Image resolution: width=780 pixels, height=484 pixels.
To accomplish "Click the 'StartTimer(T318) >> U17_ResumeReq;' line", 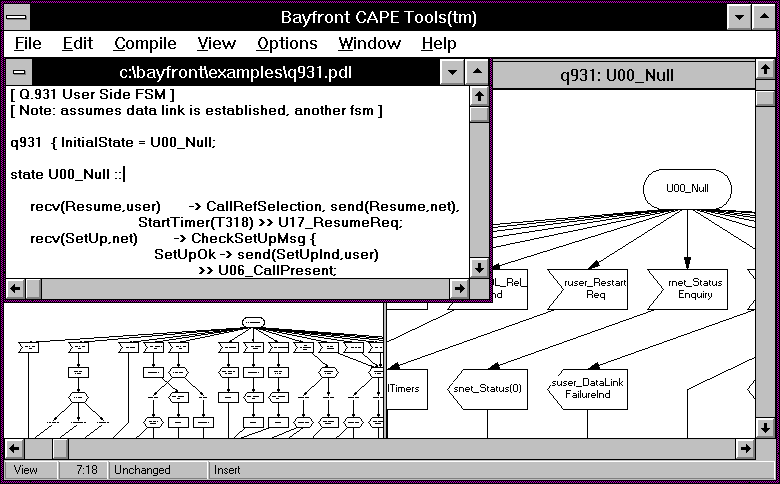I will point(271,222).
